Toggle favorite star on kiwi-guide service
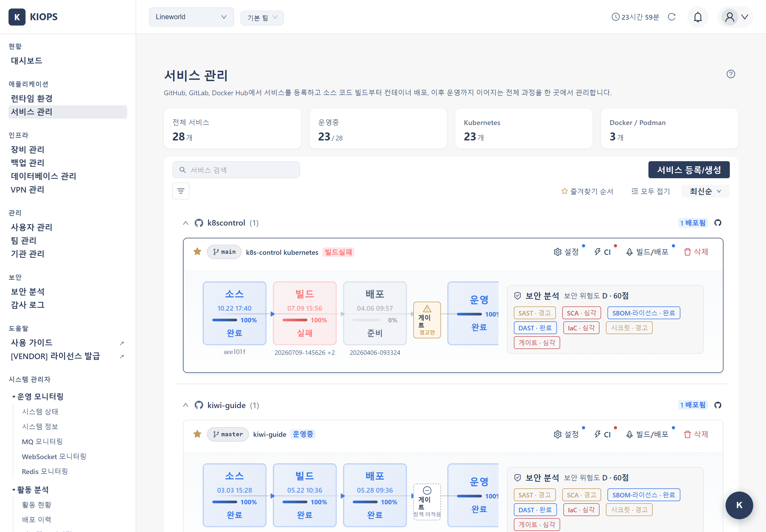Screen dimensions: 766x532 (x=197, y=434)
